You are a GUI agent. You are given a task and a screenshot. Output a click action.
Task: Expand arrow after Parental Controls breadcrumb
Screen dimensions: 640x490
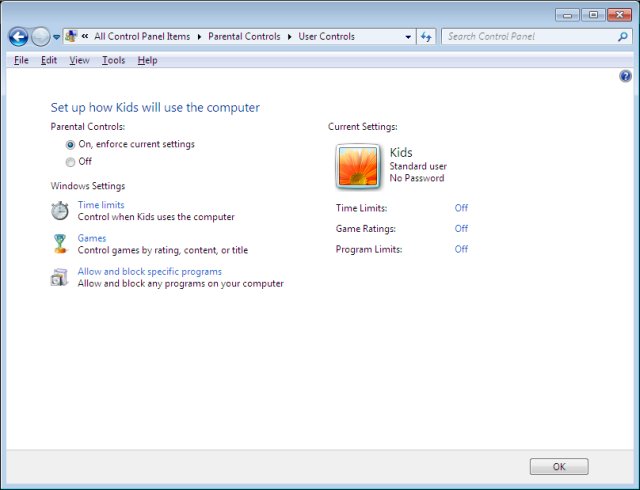(x=289, y=37)
